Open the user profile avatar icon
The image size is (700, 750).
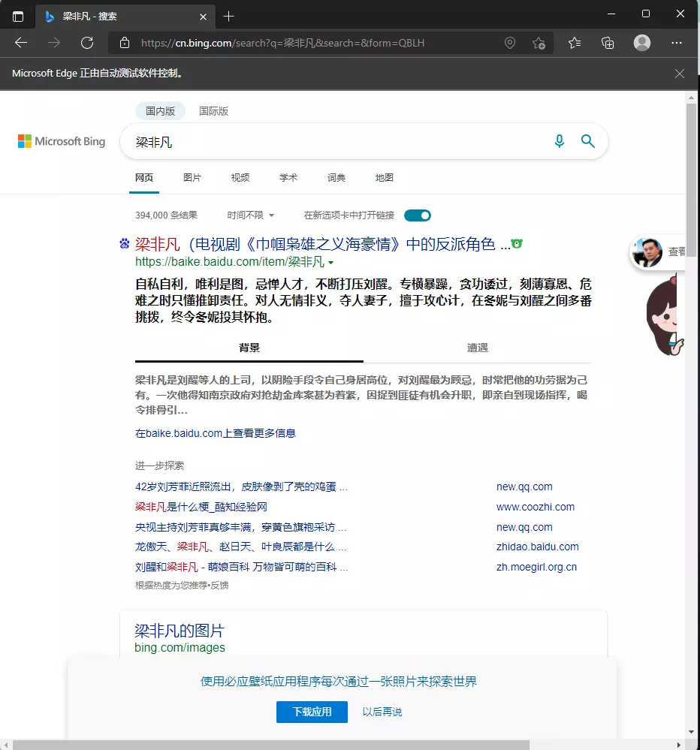642,43
